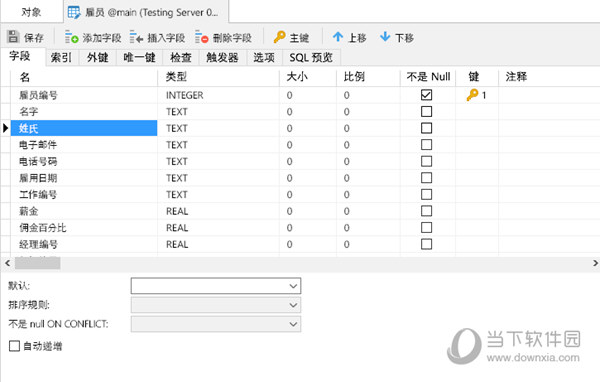Click the TEXT type cell of 电子邮件
Viewport: 600px width, 382px height.
218,145
